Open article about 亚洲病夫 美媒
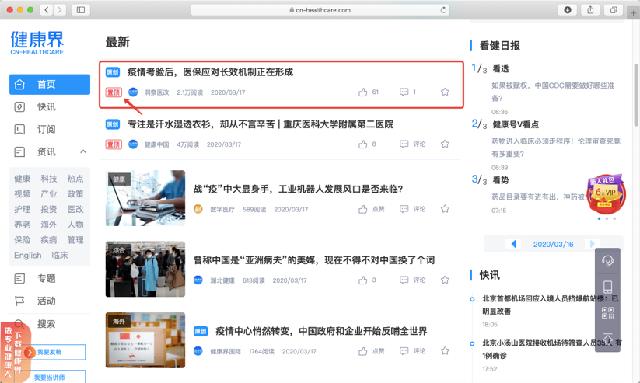The width and height of the screenshot is (640, 383). [x=314, y=260]
